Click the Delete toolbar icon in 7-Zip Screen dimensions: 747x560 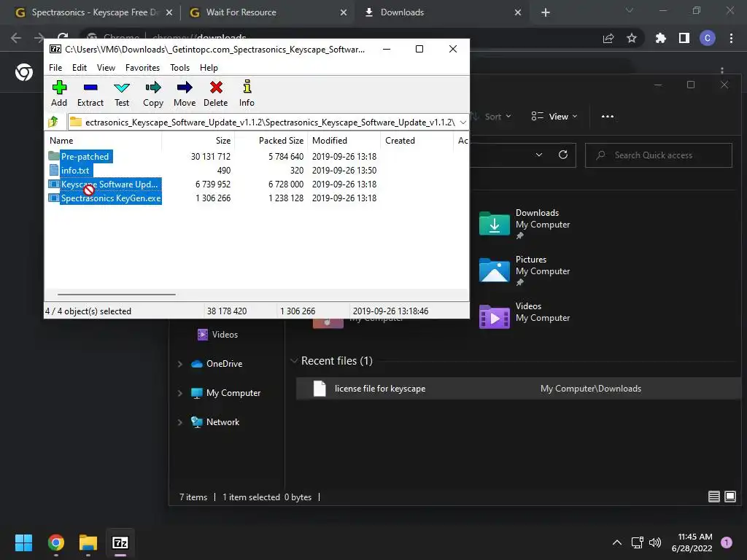[216, 94]
